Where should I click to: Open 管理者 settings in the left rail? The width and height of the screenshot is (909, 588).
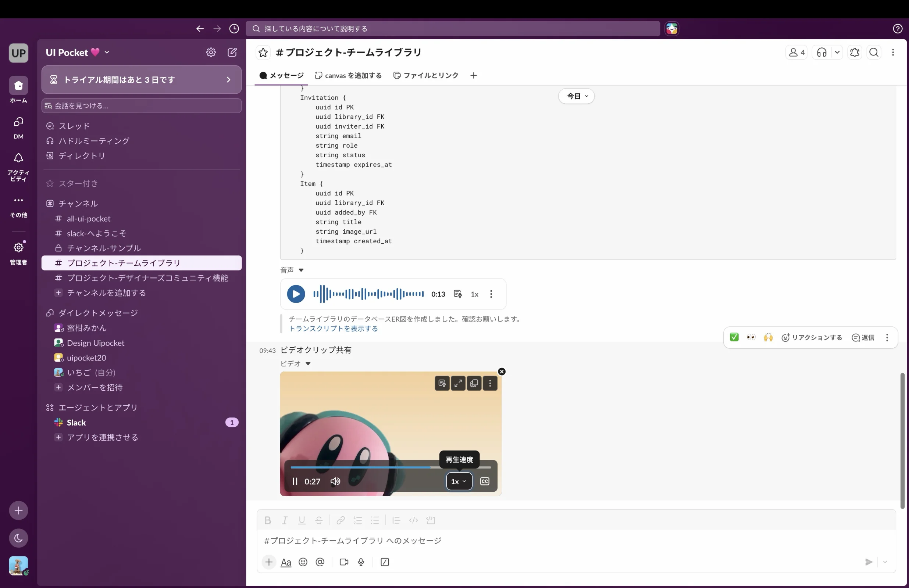pyautogui.click(x=18, y=253)
